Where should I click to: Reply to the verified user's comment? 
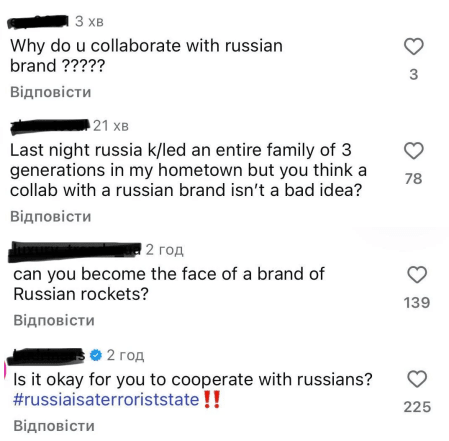(x=54, y=426)
